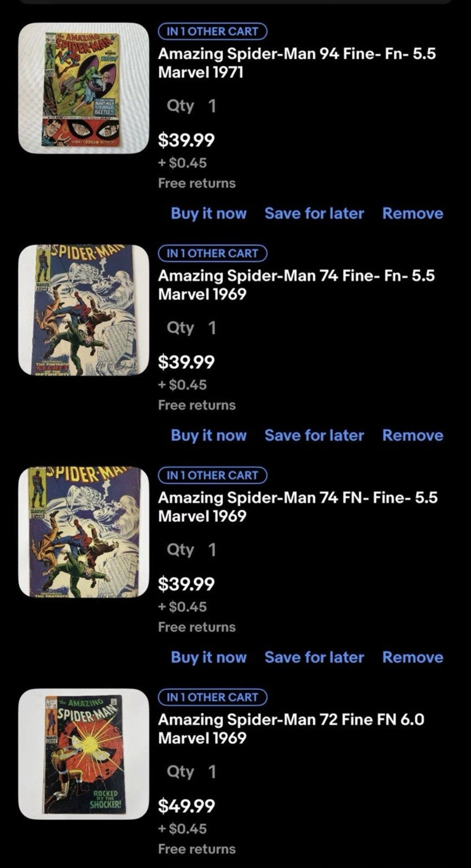The image size is (471, 868).
Task: Remove Amazing Spider-Man 94 from cart
Action: point(412,214)
